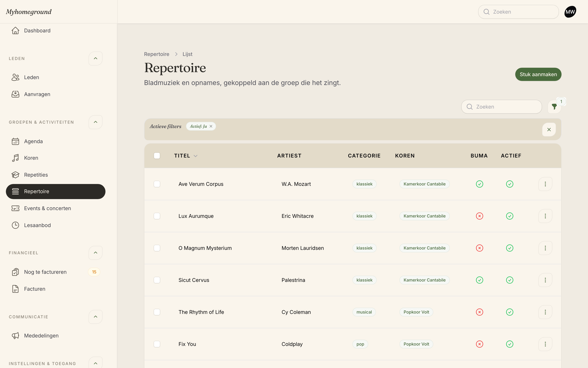
Task: Check The Rhythm of Life row checkbox
Action: click(157, 312)
